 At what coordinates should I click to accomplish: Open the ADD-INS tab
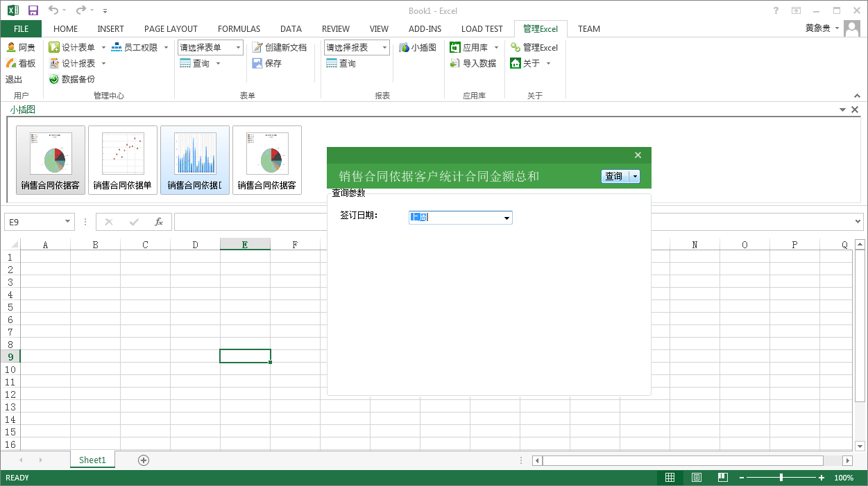coord(425,28)
